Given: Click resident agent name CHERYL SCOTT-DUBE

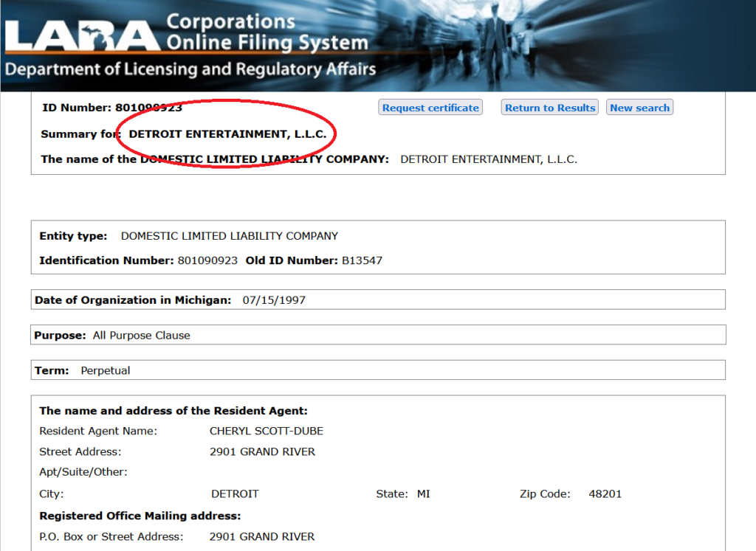Looking at the screenshot, I should point(266,431).
